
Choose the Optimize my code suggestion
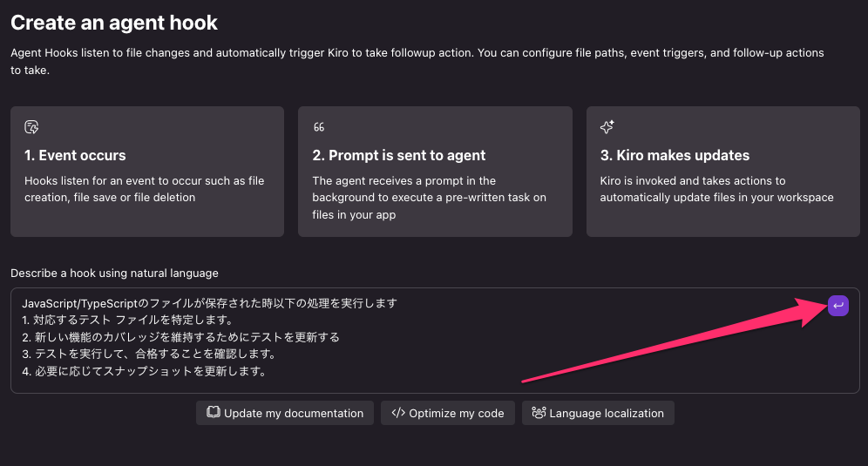[447, 413]
